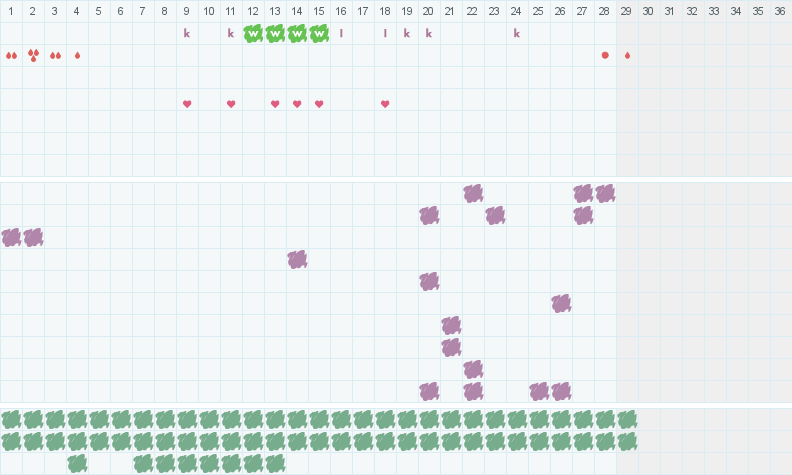Click the triple blood drop on day 2
The height and width of the screenshot is (475, 792).
tap(33, 55)
